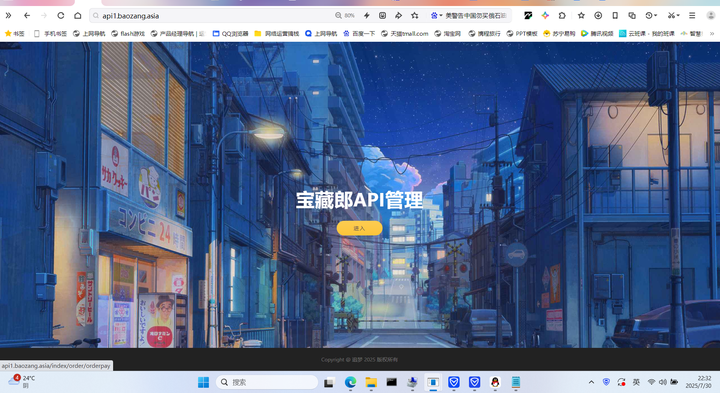The image size is (720, 393).
Task: Open the 苏宁易购 bookmark
Action: click(x=559, y=34)
